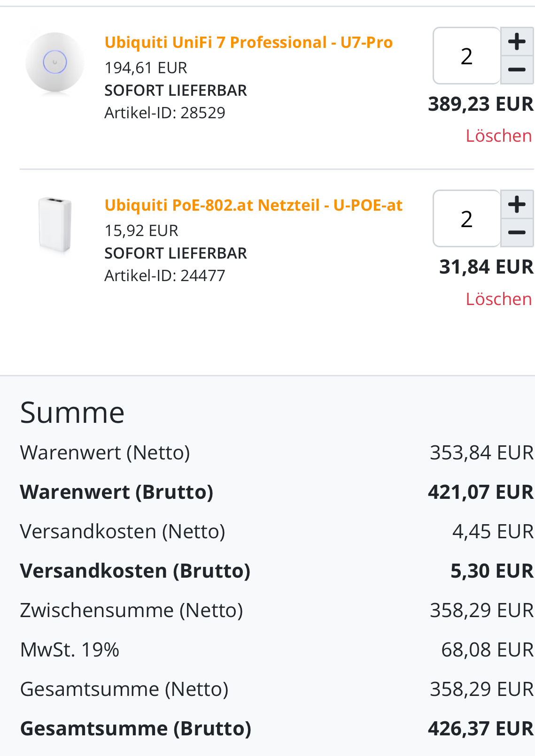The image size is (535, 756).
Task: Open the Ubiquiti PoE-802.at Netzteil link
Action: 253,206
